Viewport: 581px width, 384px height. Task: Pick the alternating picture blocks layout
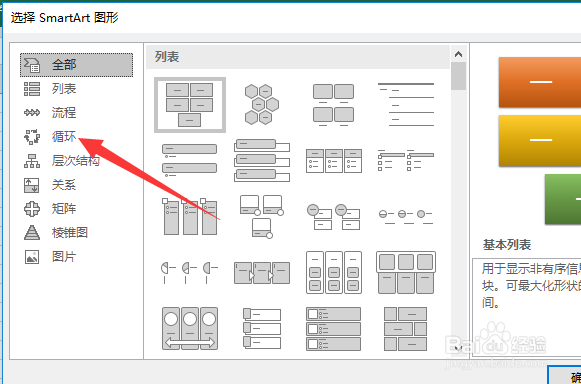(406, 328)
